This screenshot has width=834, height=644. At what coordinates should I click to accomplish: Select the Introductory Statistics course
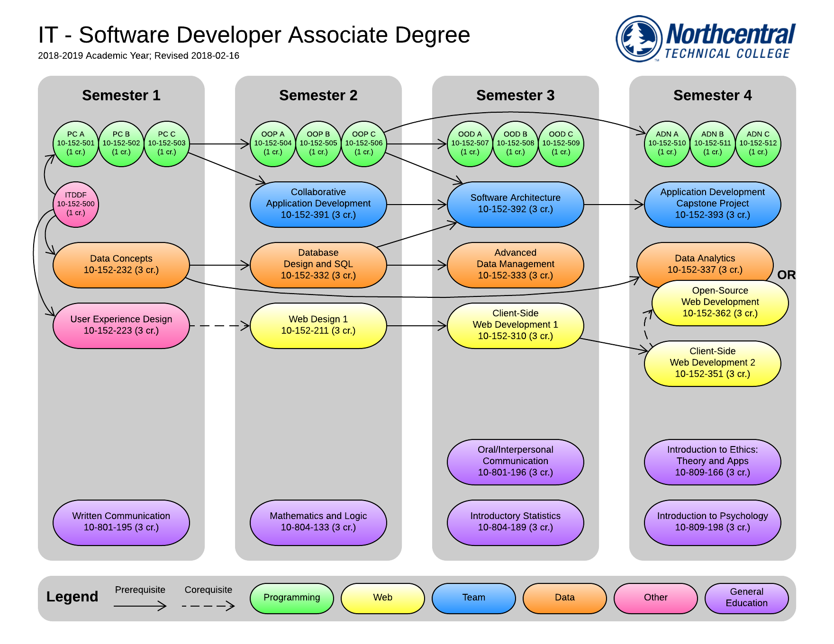(516, 522)
